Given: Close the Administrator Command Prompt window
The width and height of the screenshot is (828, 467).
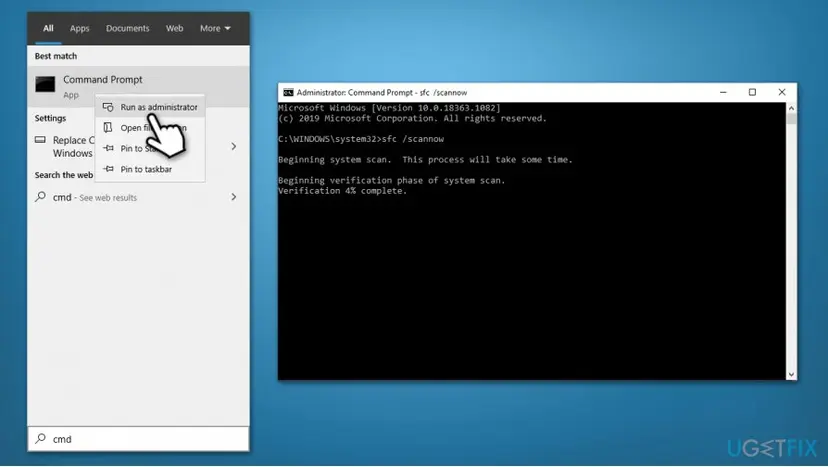Looking at the screenshot, I should click(x=782, y=92).
